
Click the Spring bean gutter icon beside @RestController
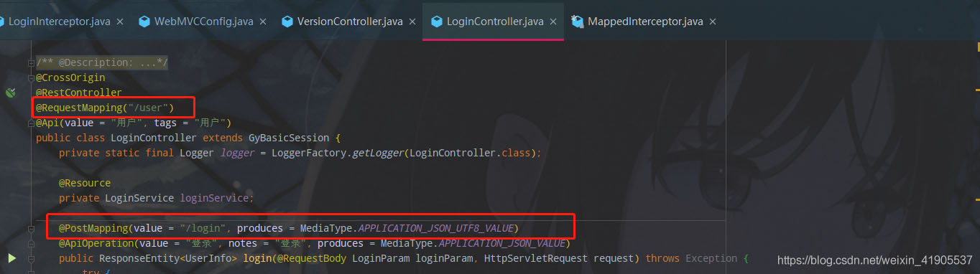click(x=10, y=93)
